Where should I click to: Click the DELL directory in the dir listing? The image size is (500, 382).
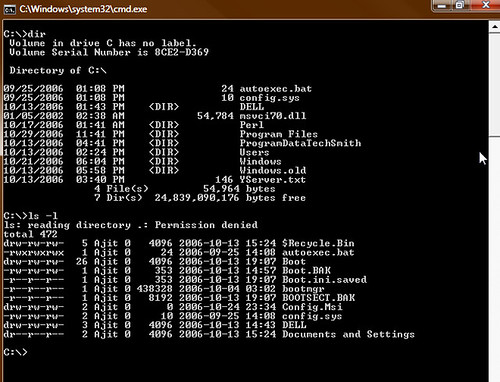252,107
